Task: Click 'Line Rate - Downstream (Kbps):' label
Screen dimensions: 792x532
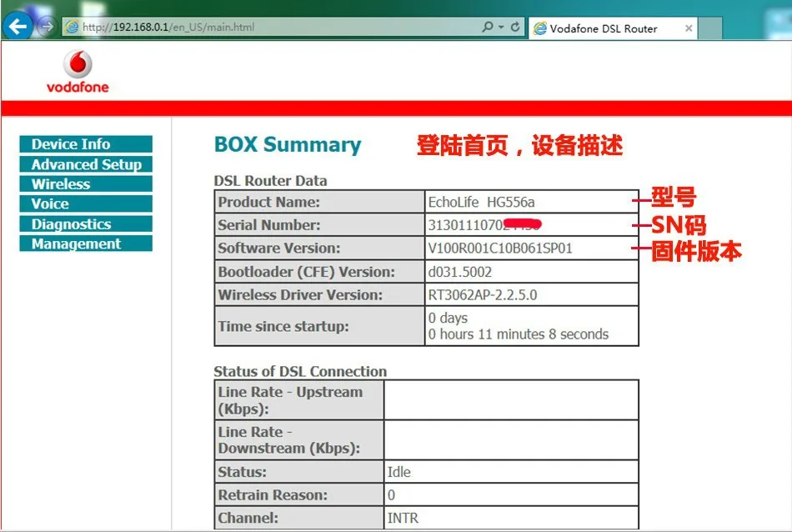Action: pyautogui.click(x=289, y=440)
